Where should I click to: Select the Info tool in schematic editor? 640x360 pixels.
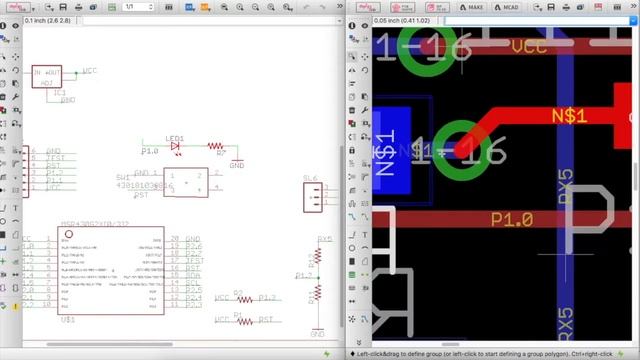3,25
